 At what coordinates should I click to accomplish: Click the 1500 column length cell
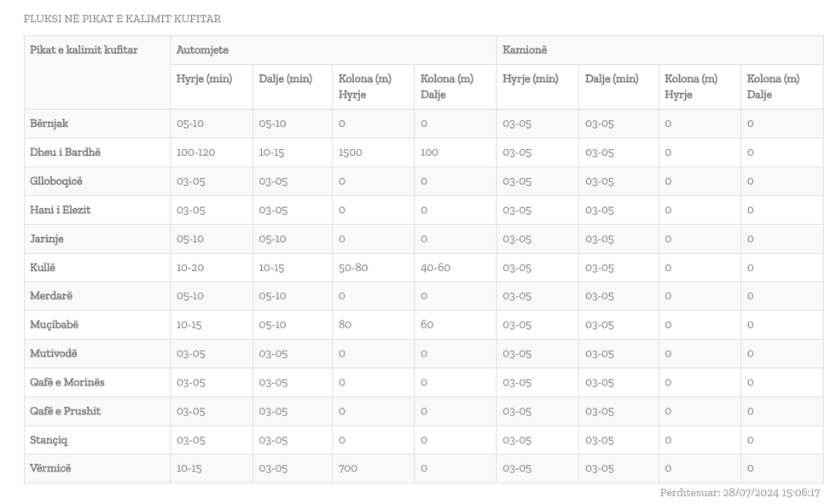[x=350, y=153]
